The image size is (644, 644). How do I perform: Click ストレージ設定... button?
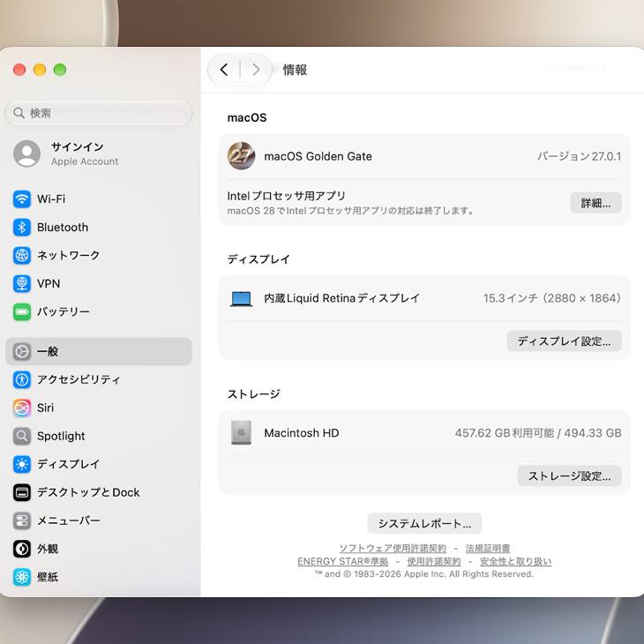tap(569, 476)
